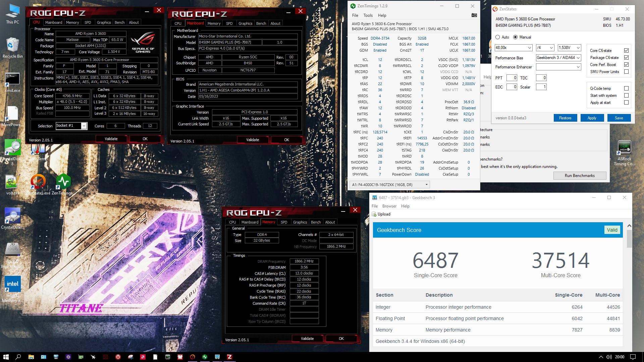Open the AS SSD Benchmark desktop icon
Screen dimensions: 644x362
[12, 255]
